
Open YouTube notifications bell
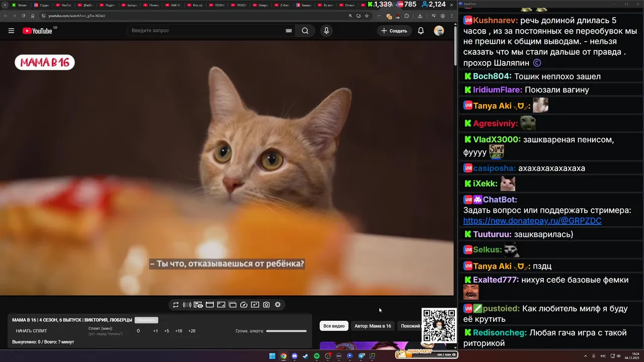pos(421,31)
